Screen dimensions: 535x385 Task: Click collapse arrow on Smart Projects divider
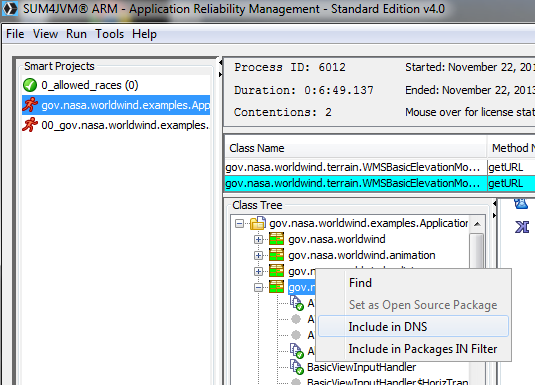click(x=221, y=63)
